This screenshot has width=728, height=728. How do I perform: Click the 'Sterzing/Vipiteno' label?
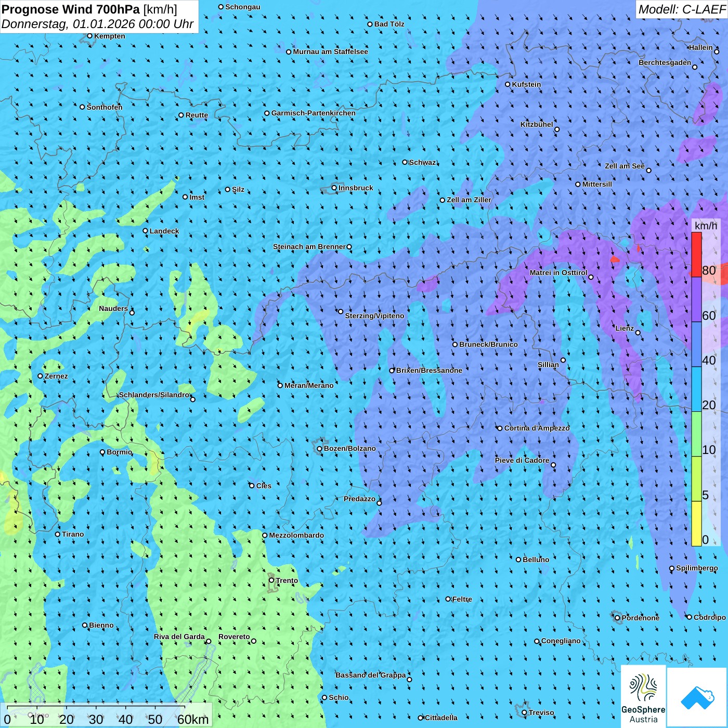pos(374,316)
